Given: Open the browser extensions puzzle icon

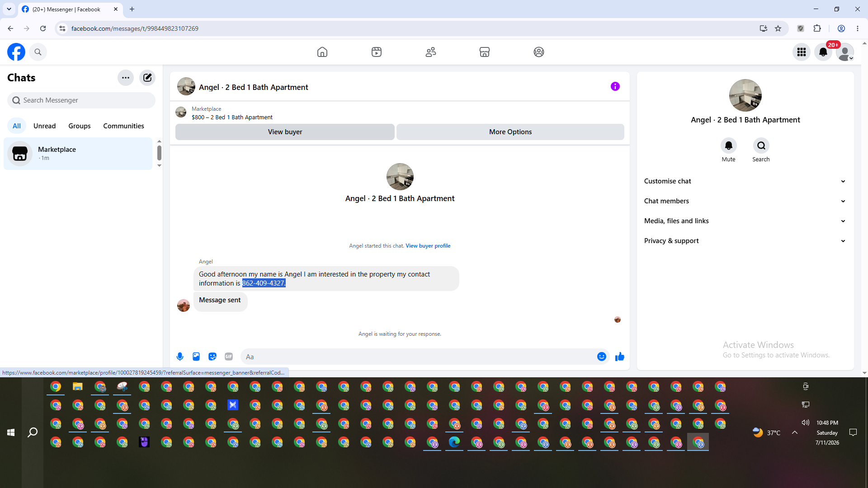Looking at the screenshot, I should 817,28.
